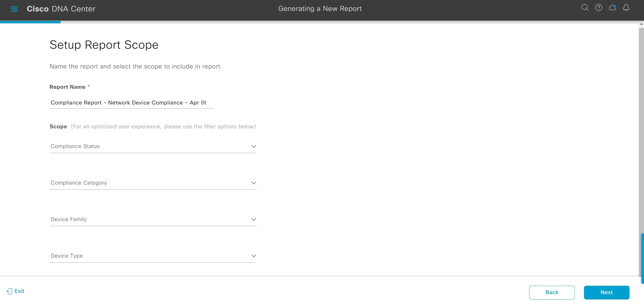644x304 pixels.
Task: Click the scrollbar up arrow
Action: coord(641,24)
